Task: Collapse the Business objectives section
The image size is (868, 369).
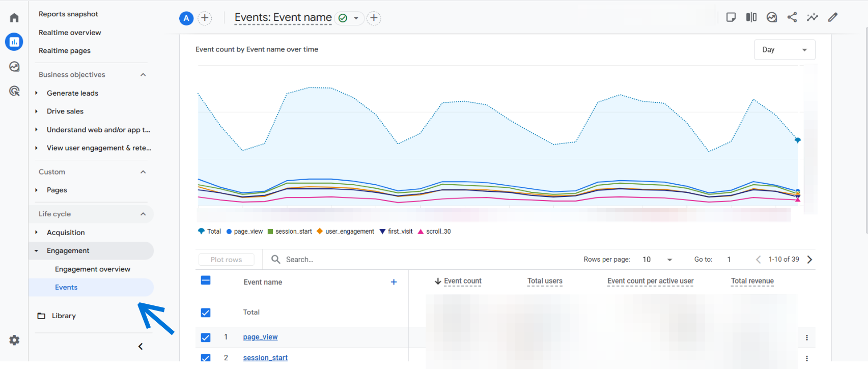Action: pos(143,75)
